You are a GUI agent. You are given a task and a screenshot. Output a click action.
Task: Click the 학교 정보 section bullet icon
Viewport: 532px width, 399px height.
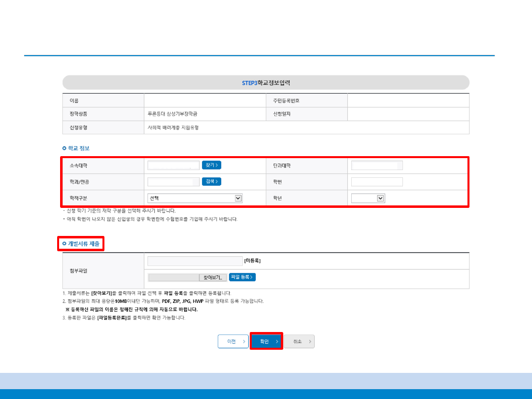[64, 148]
